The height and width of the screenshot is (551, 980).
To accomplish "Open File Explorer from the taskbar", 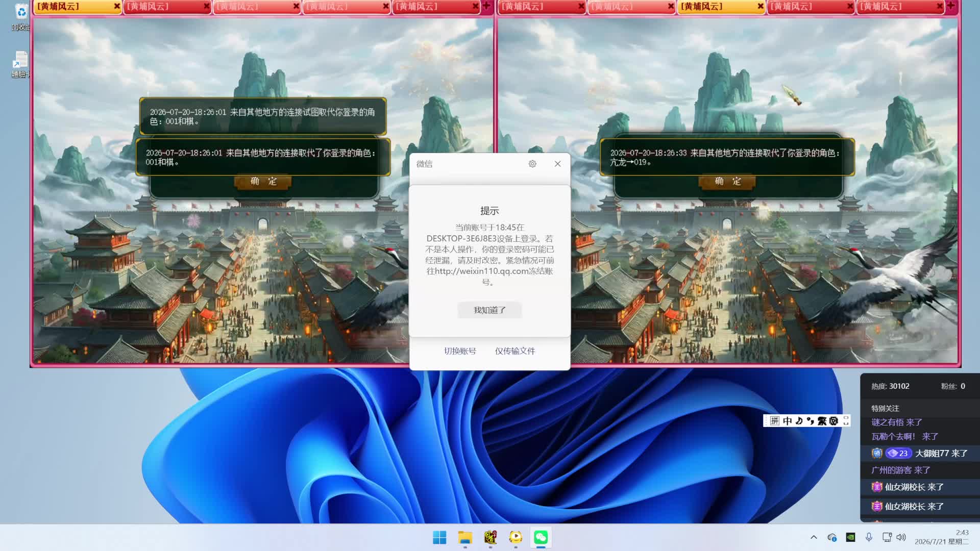I will 465,537.
